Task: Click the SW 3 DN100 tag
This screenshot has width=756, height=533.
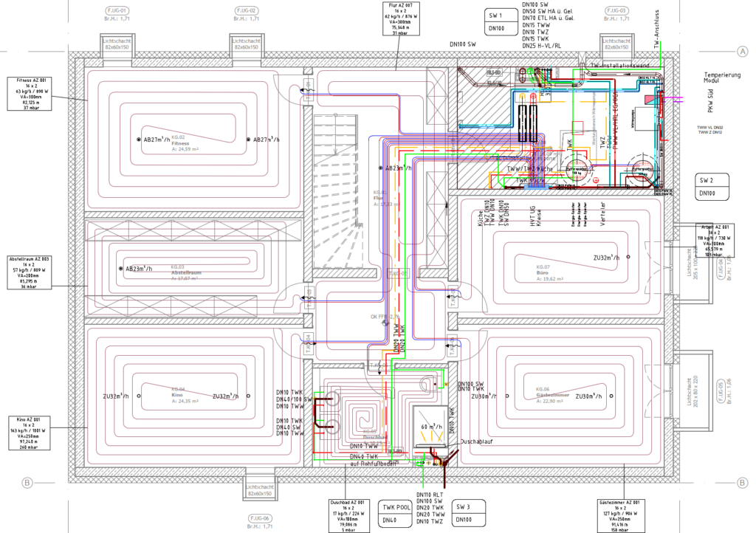Action: pyautogui.click(x=469, y=513)
